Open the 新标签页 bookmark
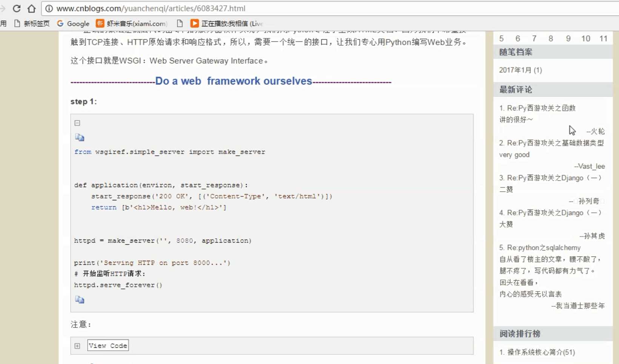619x364 pixels. click(x=32, y=23)
